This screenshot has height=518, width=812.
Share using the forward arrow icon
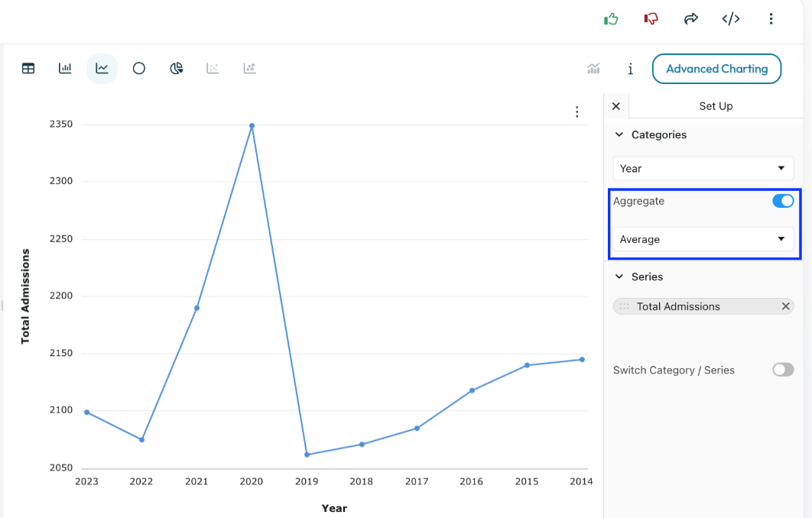(691, 19)
